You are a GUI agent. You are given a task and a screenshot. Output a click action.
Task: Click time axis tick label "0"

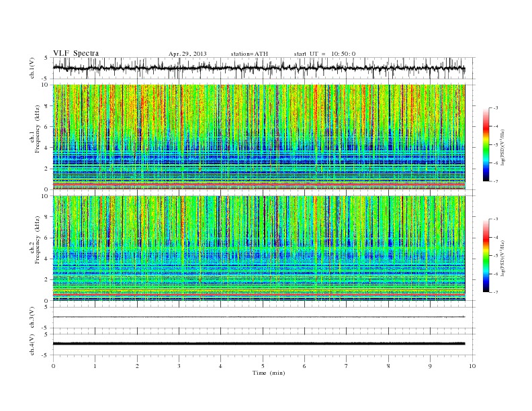(53, 366)
